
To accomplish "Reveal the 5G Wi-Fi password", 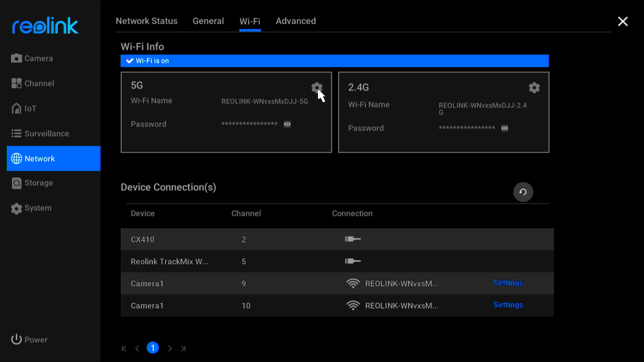I will [x=287, y=124].
